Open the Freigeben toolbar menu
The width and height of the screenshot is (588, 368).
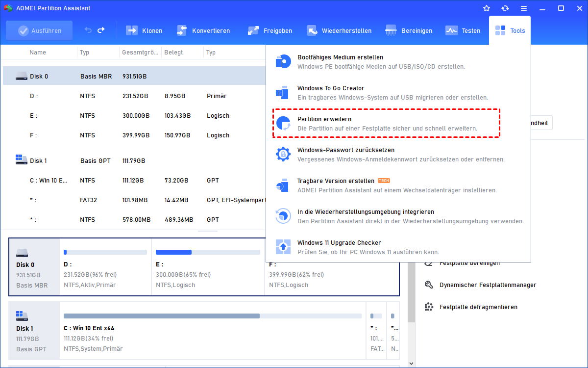pyautogui.click(x=269, y=30)
